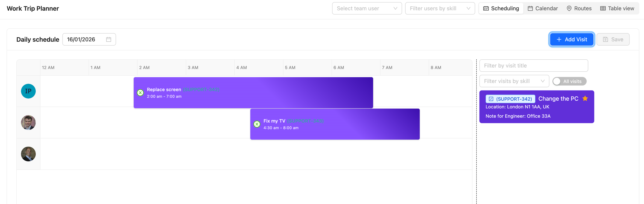This screenshot has height=204, width=644.
Task: Open the Select team user dropdown
Action: (367, 8)
